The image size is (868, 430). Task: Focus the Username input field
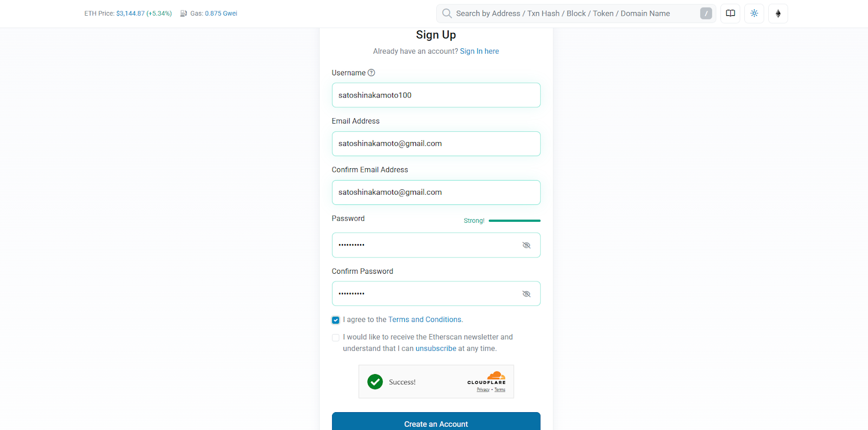436,95
